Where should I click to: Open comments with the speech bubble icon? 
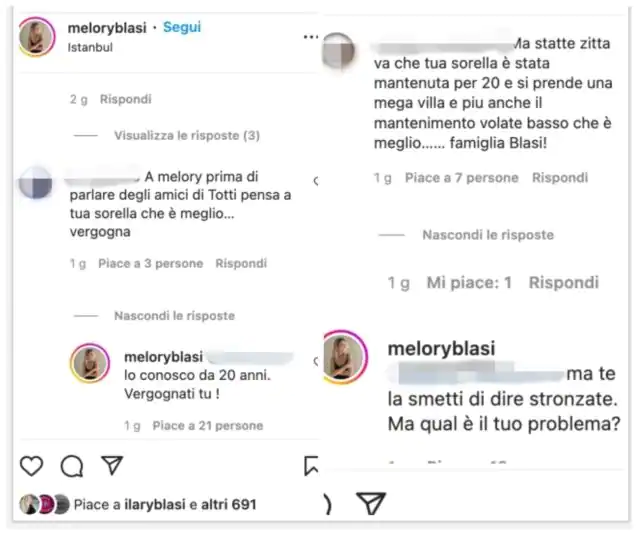tap(72, 466)
